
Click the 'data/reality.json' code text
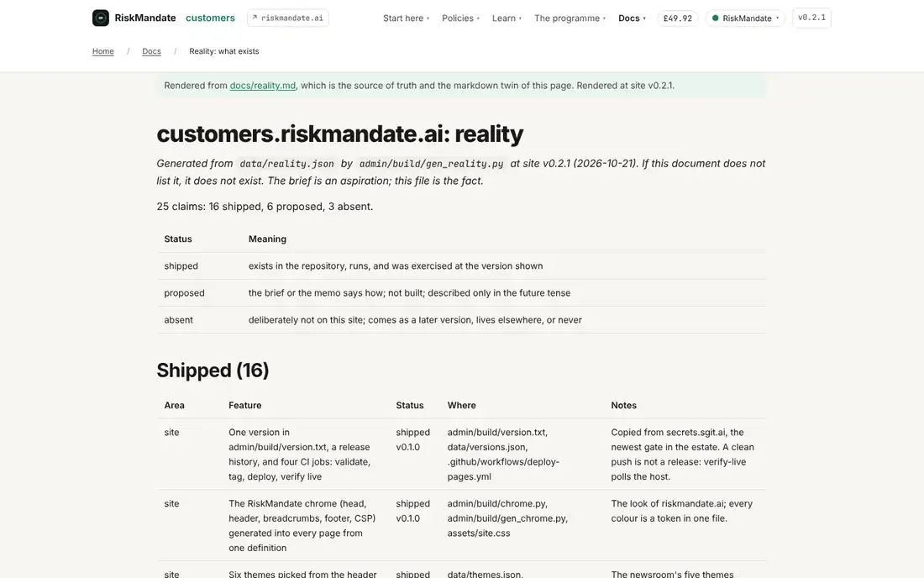coord(287,164)
